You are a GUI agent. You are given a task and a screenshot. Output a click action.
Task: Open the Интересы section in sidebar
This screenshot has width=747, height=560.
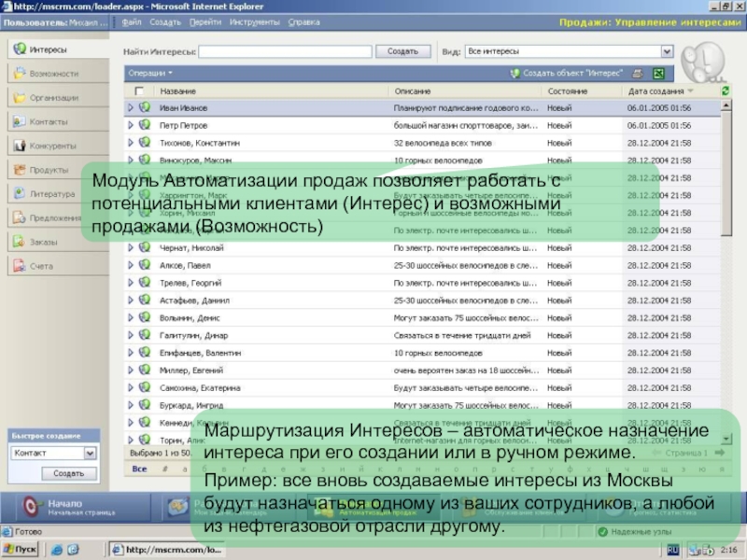point(58,49)
